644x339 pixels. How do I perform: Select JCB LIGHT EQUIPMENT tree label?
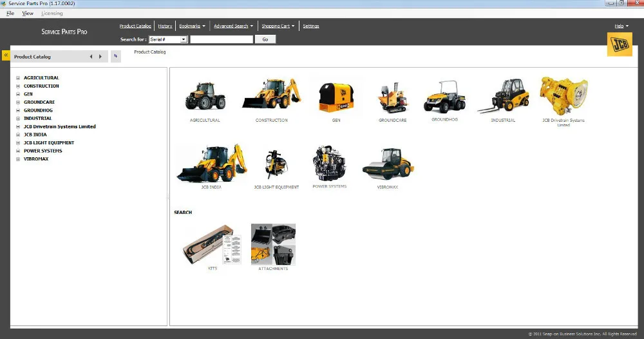(49, 142)
